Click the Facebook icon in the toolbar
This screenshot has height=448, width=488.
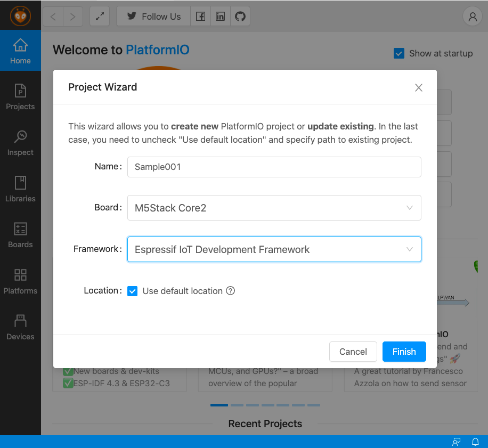(x=201, y=16)
